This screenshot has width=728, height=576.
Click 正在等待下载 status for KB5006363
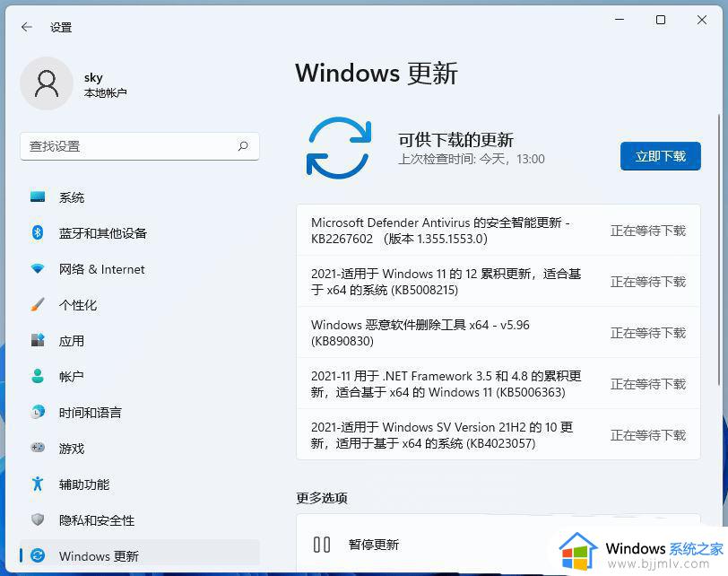[647, 384]
